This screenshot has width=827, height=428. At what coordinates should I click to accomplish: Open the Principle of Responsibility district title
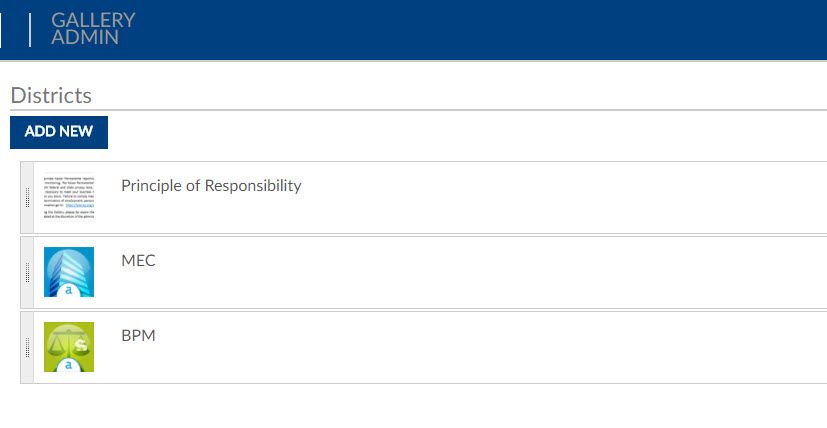(x=211, y=185)
